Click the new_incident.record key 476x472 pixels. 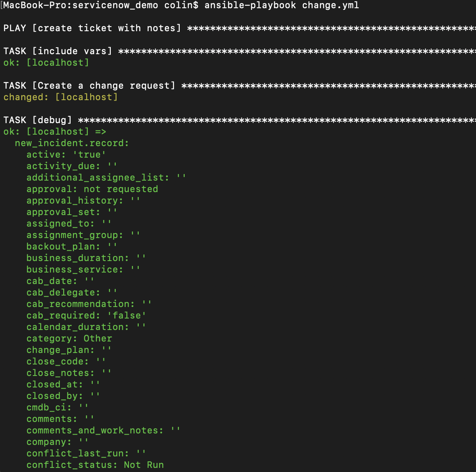72,143
